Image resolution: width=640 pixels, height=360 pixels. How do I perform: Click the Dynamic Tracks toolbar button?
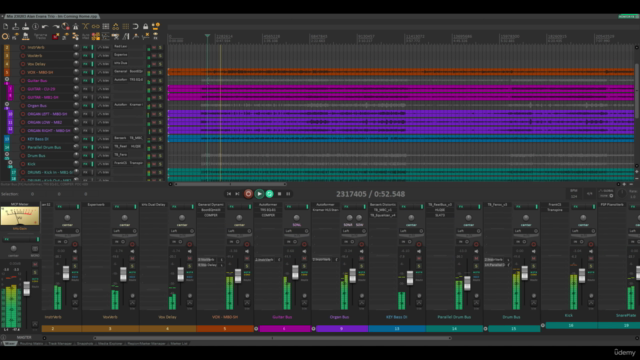click(x=40, y=37)
